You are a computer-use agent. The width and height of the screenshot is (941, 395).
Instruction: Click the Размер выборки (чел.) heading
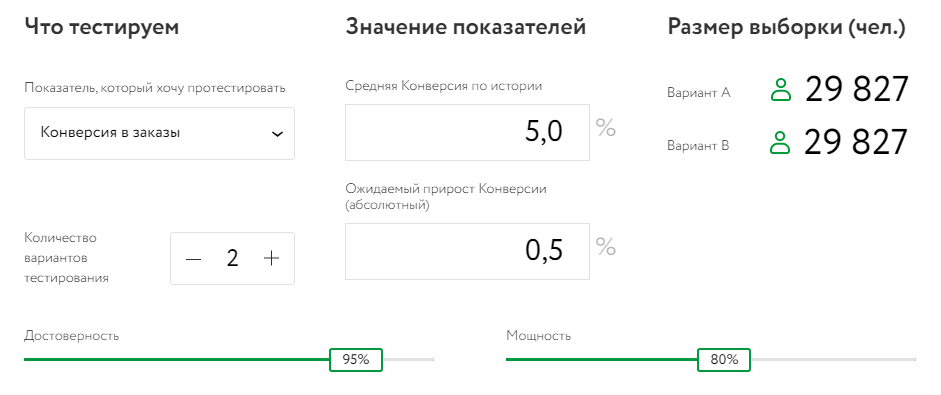point(786,28)
